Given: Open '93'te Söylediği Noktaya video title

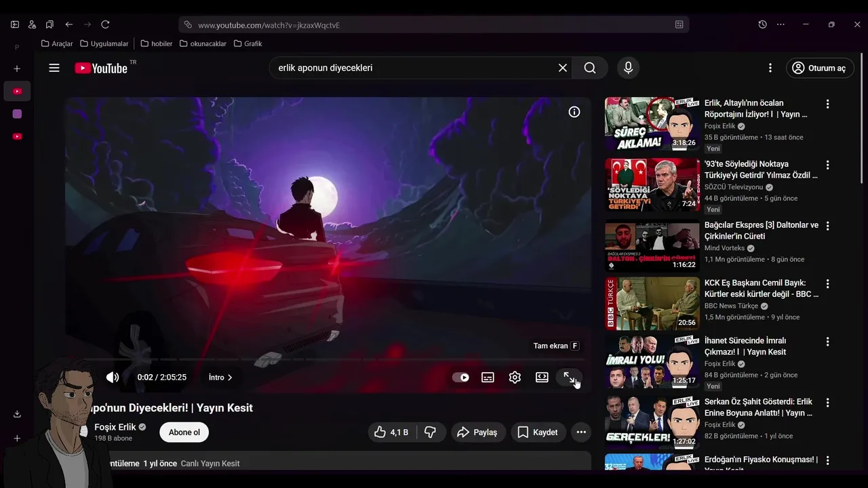Looking at the screenshot, I should (761, 169).
